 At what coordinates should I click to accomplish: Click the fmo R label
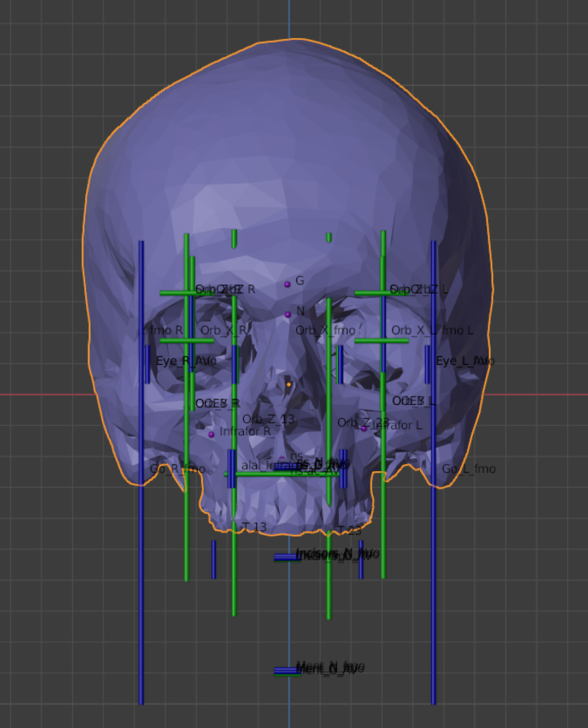coord(166,330)
